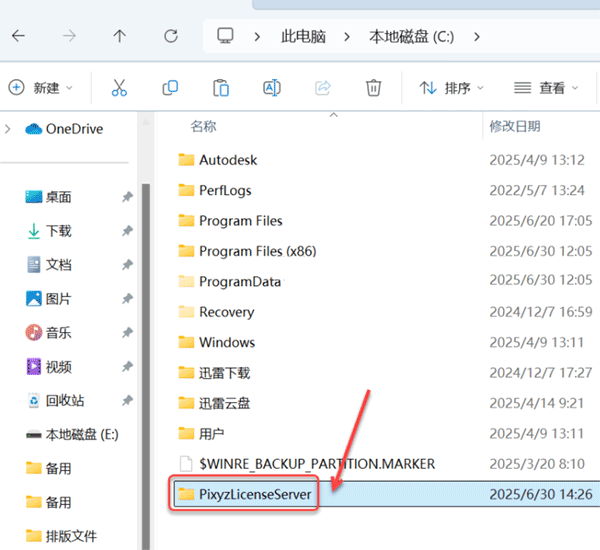Unpin 下载 using its pin icon

pyautogui.click(x=127, y=230)
